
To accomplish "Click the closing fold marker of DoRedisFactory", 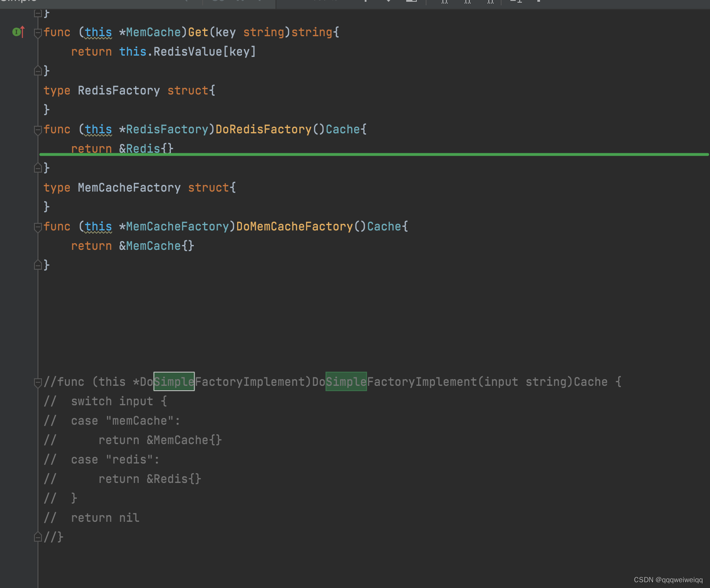I will (38, 168).
